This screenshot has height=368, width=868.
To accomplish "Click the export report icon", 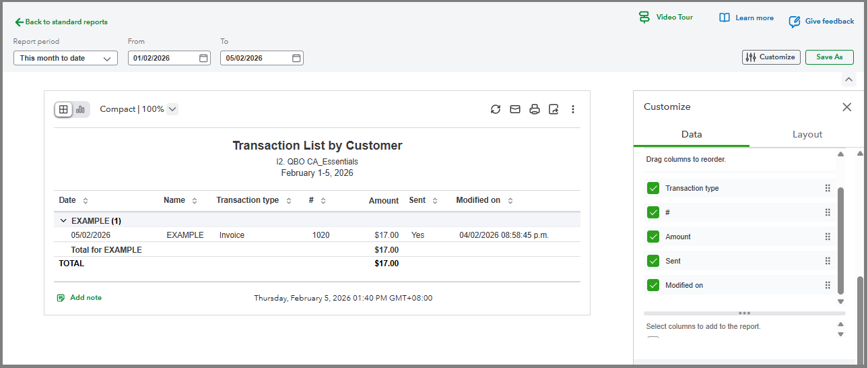I will pyautogui.click(x=554, y=109).
